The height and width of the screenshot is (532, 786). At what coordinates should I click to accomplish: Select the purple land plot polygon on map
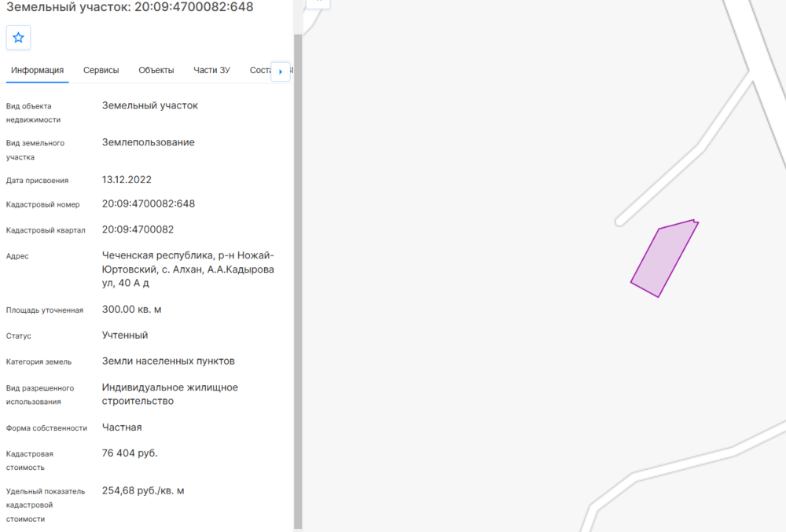click(662, 259)
